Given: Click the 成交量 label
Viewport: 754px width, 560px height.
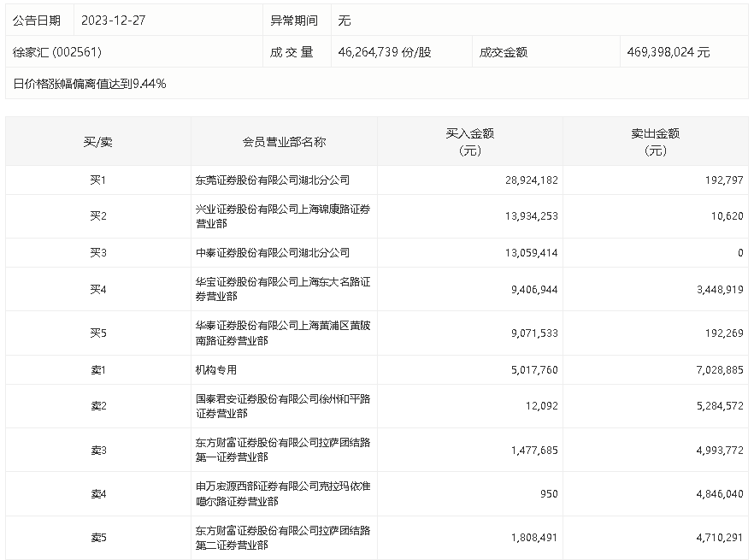Looking at the screenshot, I should [292, 52].
